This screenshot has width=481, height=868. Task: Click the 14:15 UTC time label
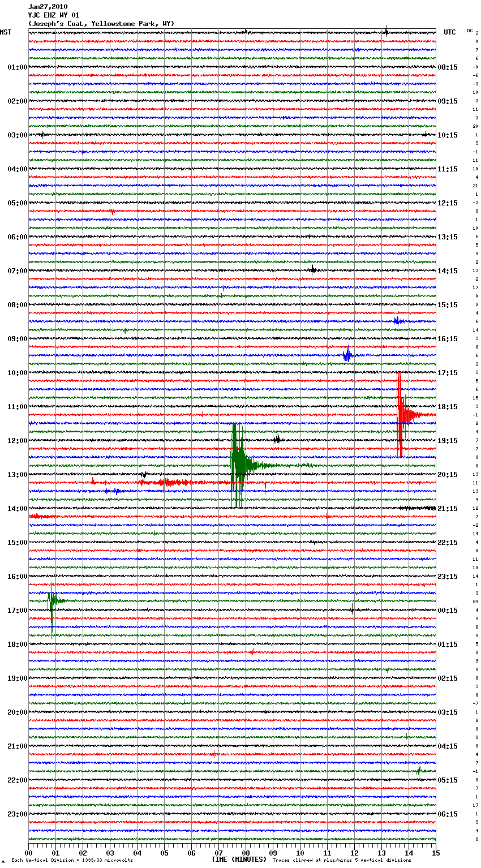[x=448, y=271]
